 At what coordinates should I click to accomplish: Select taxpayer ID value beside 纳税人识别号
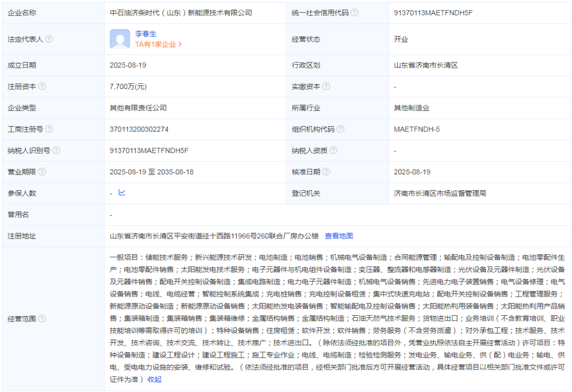[x=149, y=150]
